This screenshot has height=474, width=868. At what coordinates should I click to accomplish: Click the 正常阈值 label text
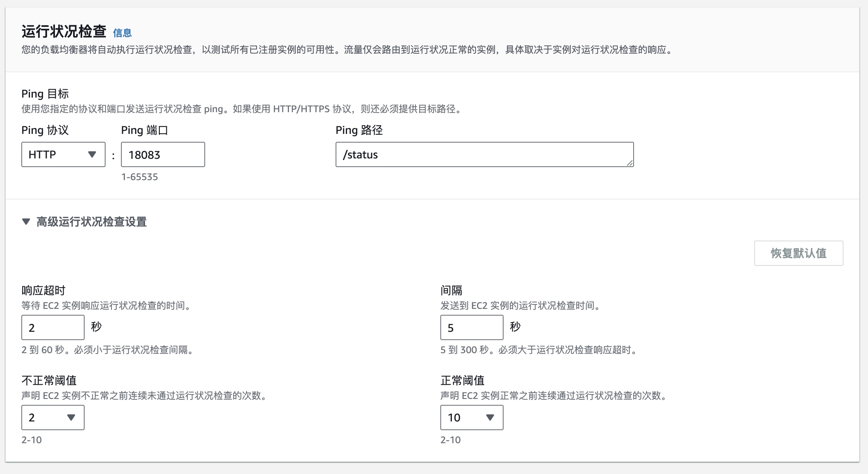(462, 380)
